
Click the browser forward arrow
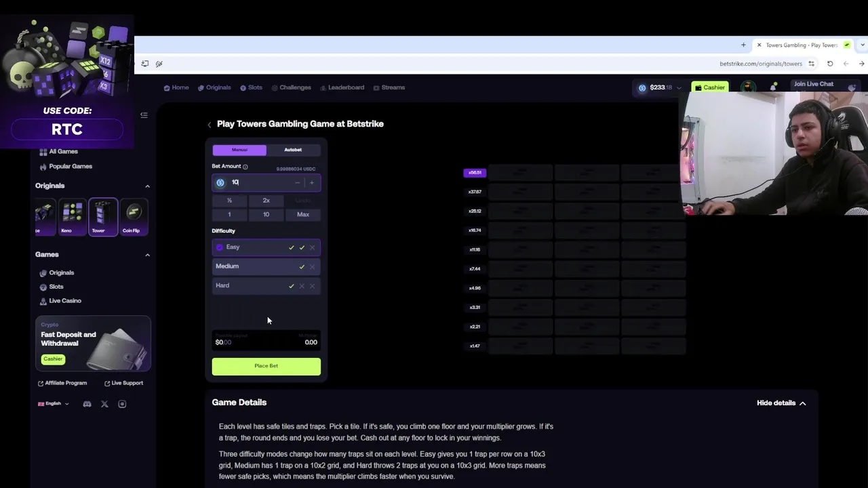pyautogui.click(x=861, y=64)
